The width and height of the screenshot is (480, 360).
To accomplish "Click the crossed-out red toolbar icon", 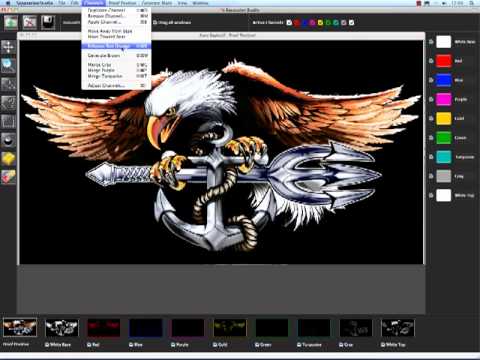I will [29, 22].
